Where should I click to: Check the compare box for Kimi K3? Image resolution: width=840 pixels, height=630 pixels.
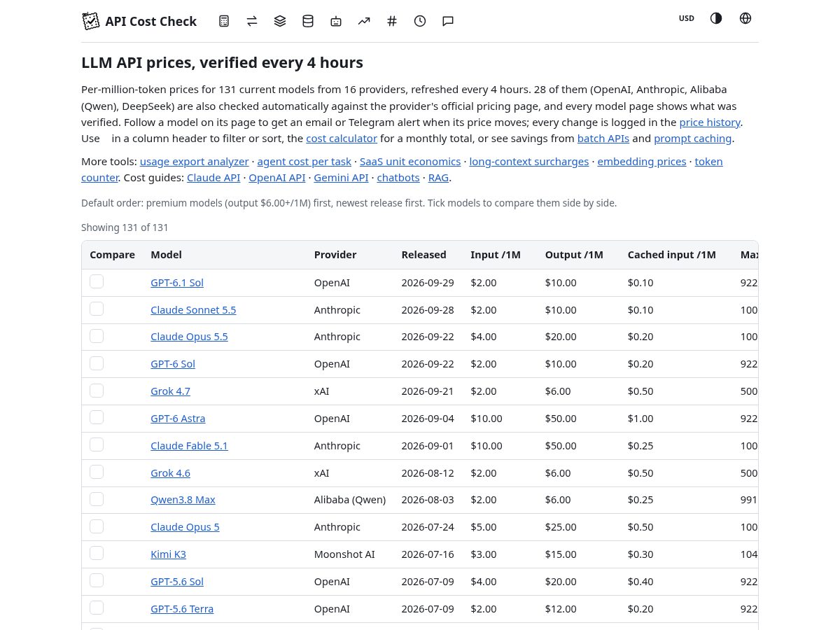(97, 553)
